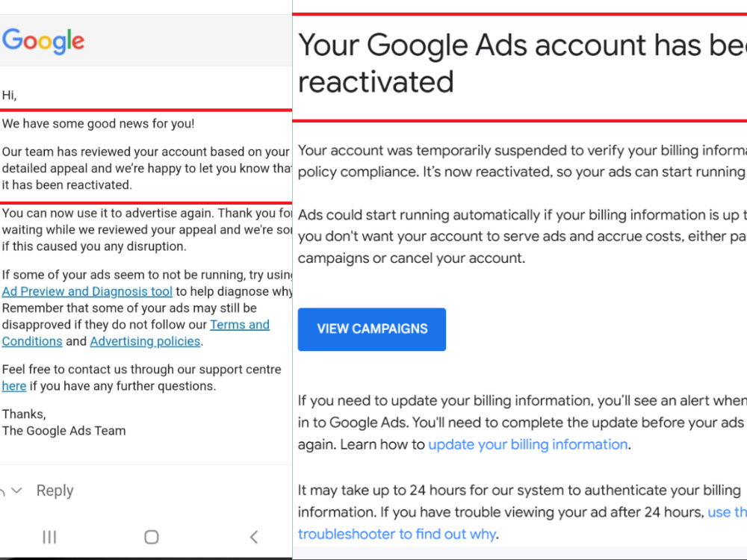Screen dimensions: 747x560
Task: Tap the Android recent apps icon
Action: tap(49, 537)
